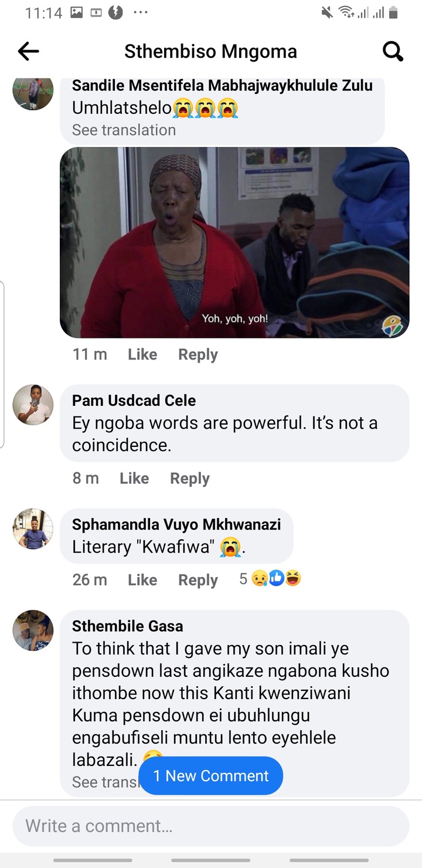
Task: Like Pam Usdcad Cele's comment
Action: point(134,478)
